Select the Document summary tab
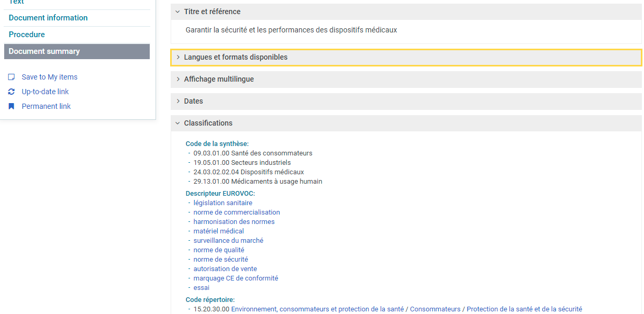This screenshot has width=644, height=314. (x=45, y=51)
